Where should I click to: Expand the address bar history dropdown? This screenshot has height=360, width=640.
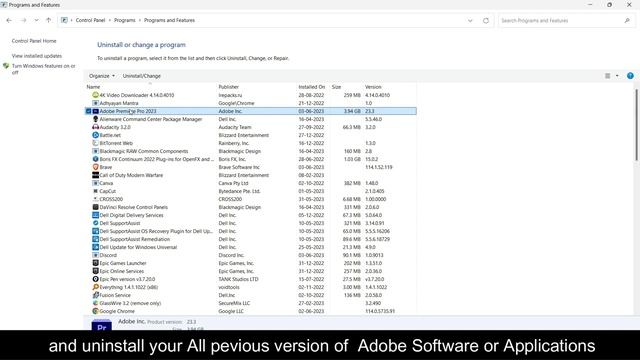click(470, 20)
